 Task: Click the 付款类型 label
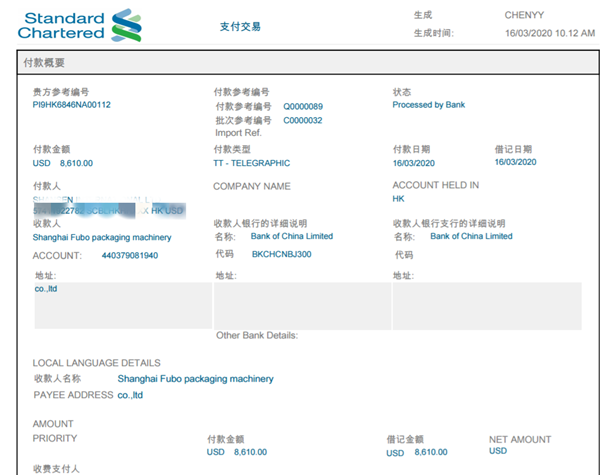click(x=232, y=149)
